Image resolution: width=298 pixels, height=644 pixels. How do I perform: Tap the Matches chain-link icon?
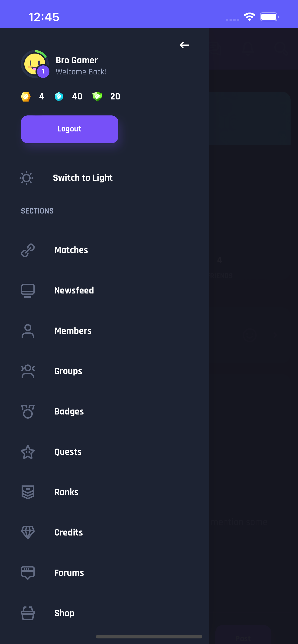click(x=28, y=250)
